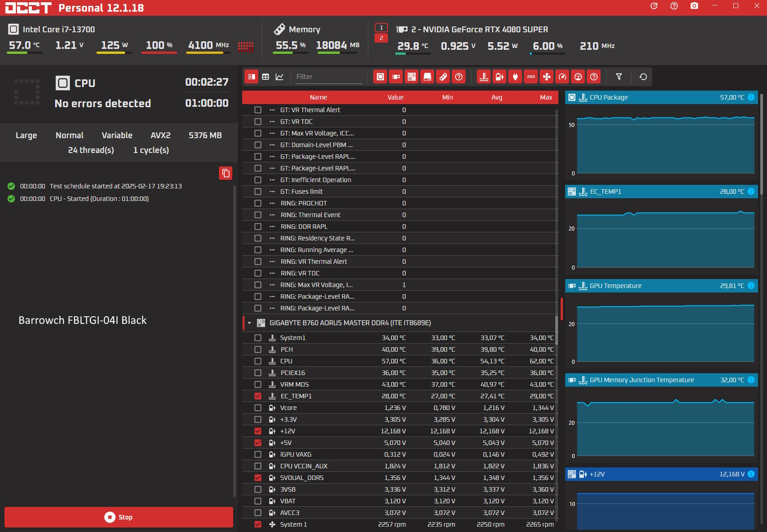Toggle the CPU sensor source filter
The image size is (767, 532).
pyautogui.click(x=380, y=77)
